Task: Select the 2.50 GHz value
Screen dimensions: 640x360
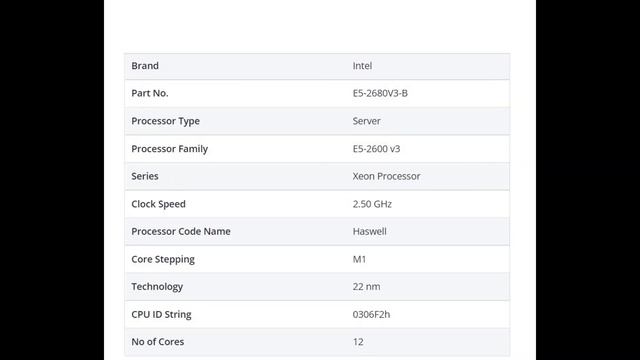Action: click(x=372, y=204)
